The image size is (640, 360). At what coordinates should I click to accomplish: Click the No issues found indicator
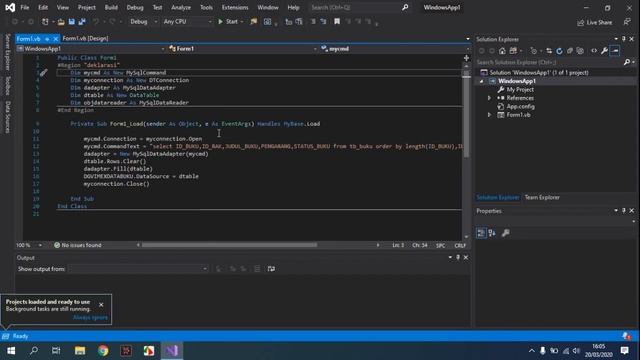click(x=78, y=245)
